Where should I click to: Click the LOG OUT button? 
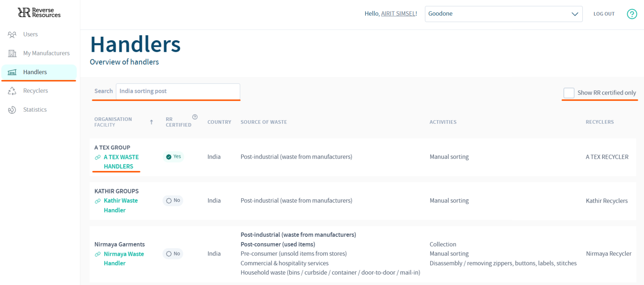click(x=604, y=14)
